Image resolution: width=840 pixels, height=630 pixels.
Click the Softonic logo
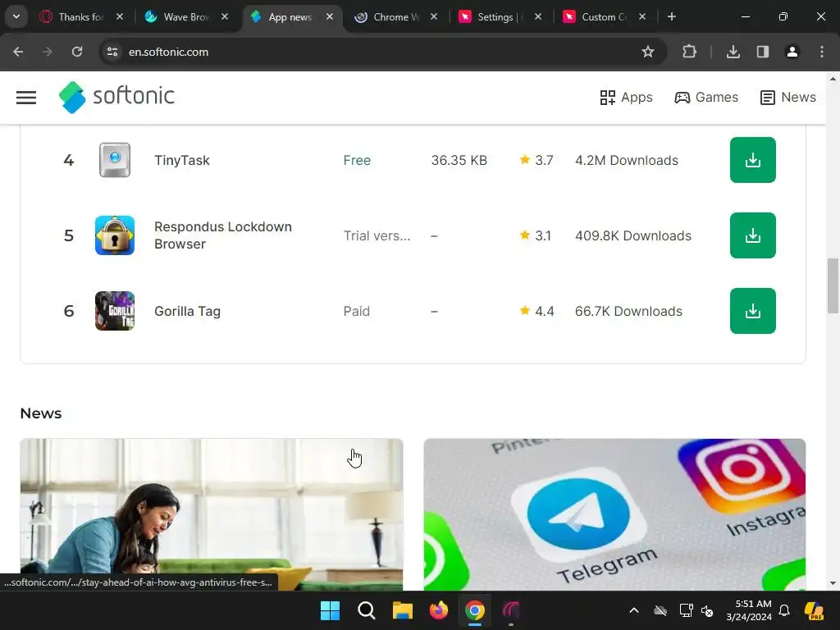(x=116, y=97)
